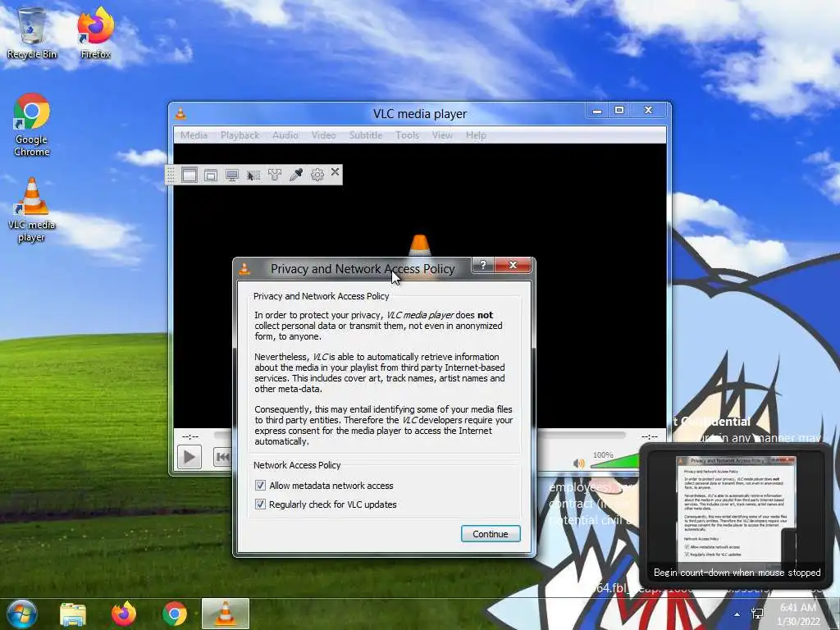Click the VLC elapsed time label at left
Viewport: 840px width, 630px height.
tap(189, 436)
